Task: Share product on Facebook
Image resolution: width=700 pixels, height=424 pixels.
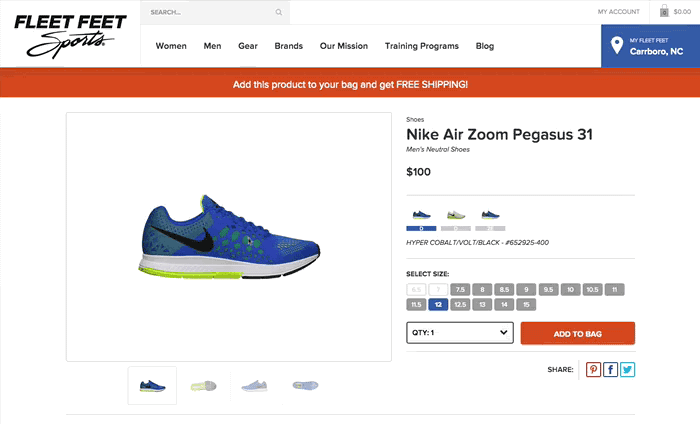Action: pyautogui.click(x=610, y=369)
